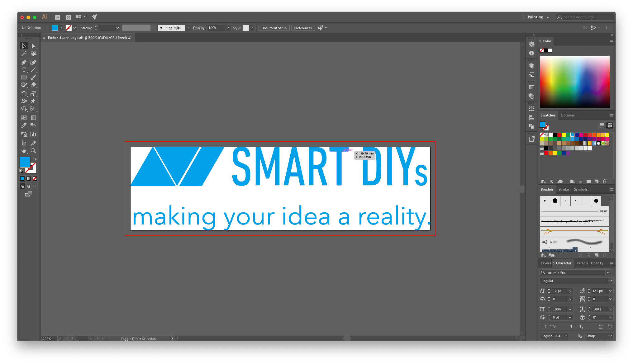
Task: Expand the Opacity 100% options arrow
Action: click(x=228, y=28)
